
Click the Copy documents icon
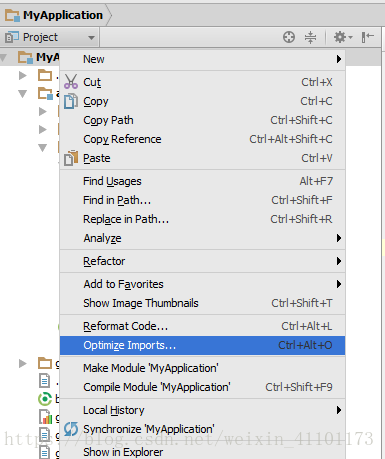point(71,101)
